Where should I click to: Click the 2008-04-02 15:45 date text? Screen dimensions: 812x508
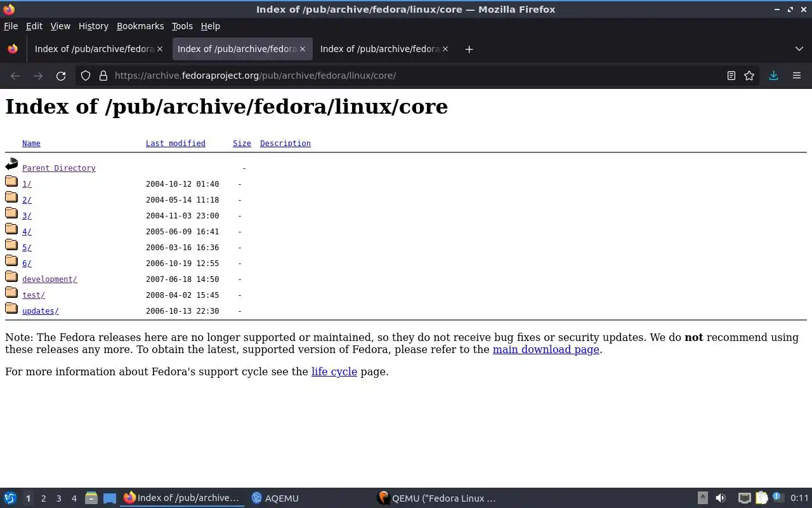pos(182,295)
